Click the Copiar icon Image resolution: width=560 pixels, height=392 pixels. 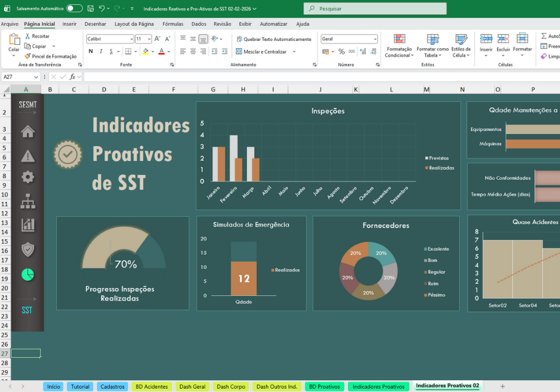pos(27,46)
